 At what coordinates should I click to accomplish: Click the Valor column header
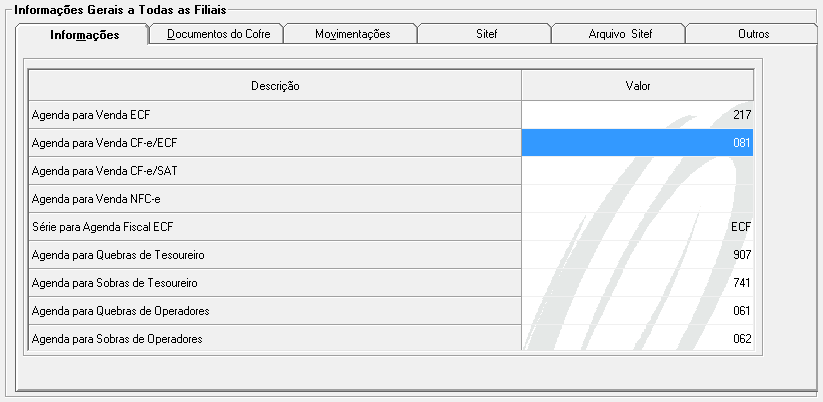pyautogui.click(x=637, y=86)
